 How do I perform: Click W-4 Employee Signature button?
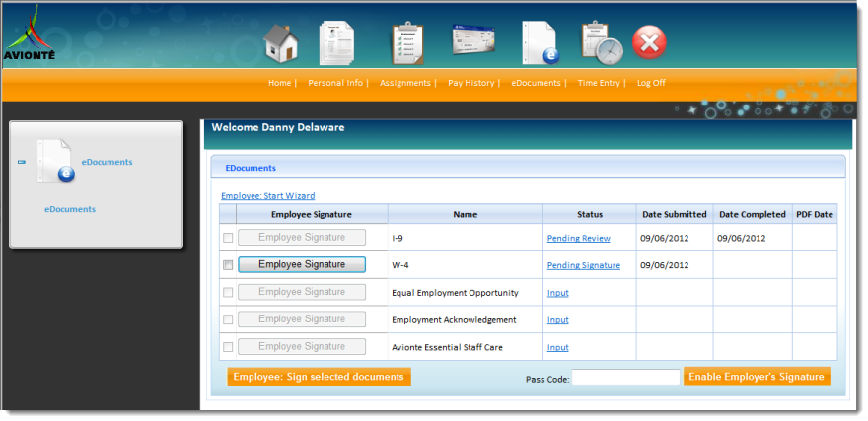pos(302,264)
